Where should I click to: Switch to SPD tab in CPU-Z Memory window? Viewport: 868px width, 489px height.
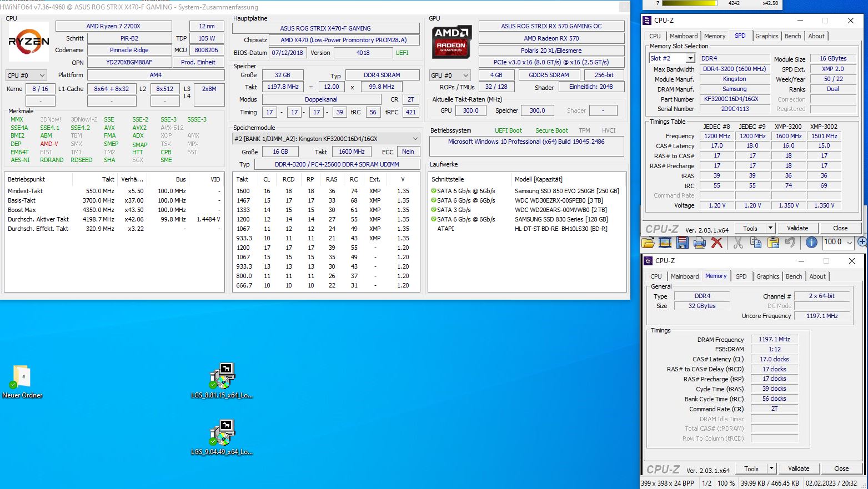pyautogui.click(x=741, y=276)
